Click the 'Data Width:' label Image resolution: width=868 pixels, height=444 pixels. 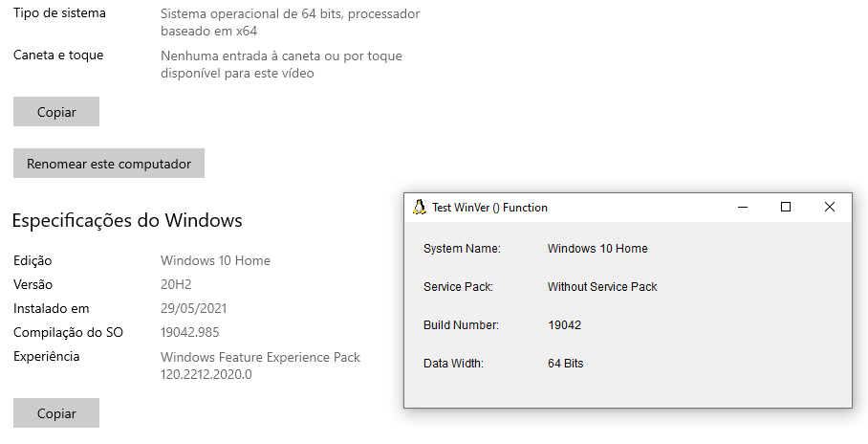coord(453,363)
